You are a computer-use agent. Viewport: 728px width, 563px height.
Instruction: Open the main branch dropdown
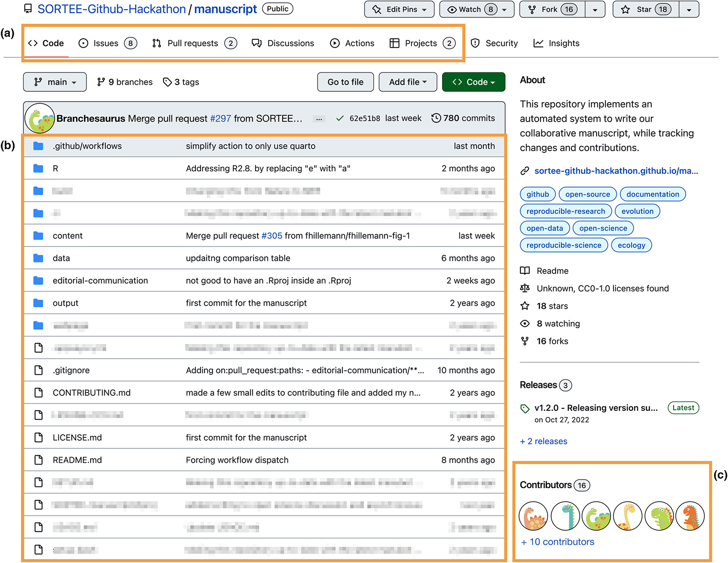click(x=55, y=82)
